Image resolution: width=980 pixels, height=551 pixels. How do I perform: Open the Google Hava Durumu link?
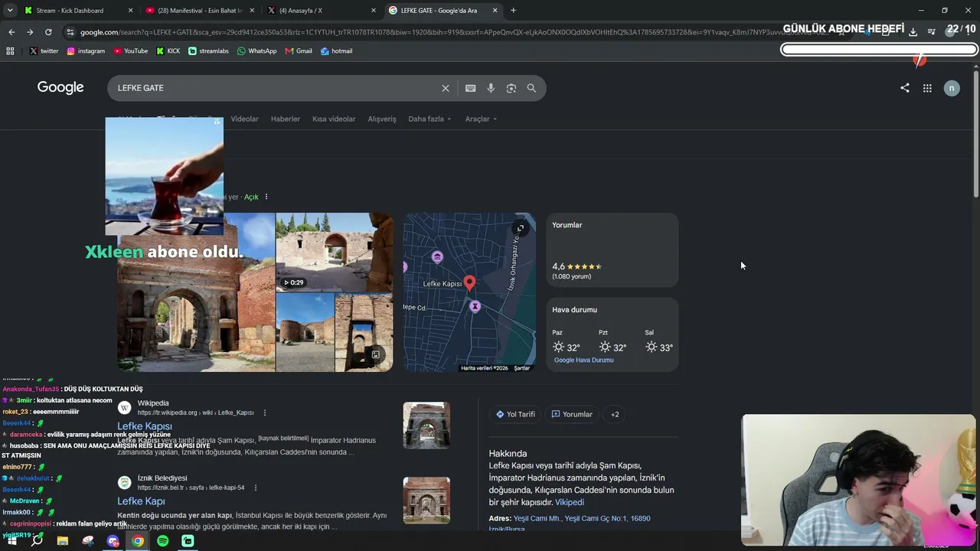click(583, 360)
